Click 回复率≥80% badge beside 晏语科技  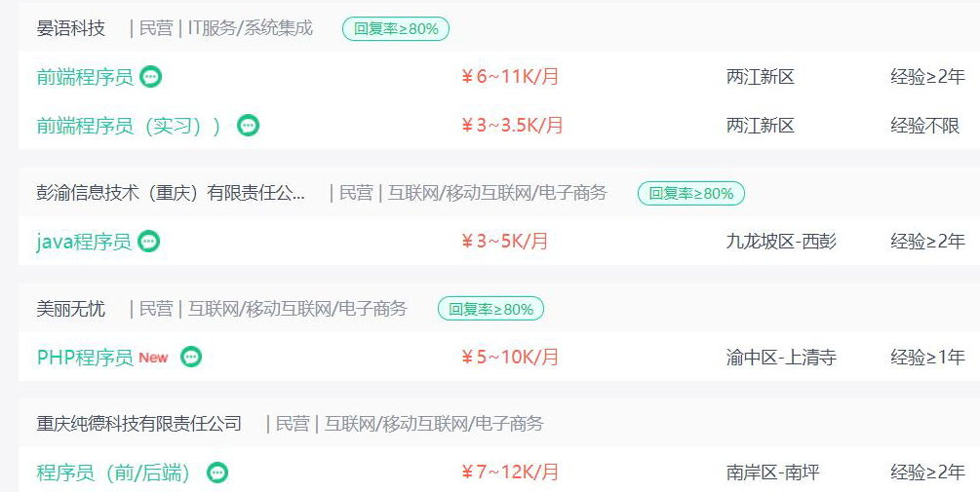(396, 28)
